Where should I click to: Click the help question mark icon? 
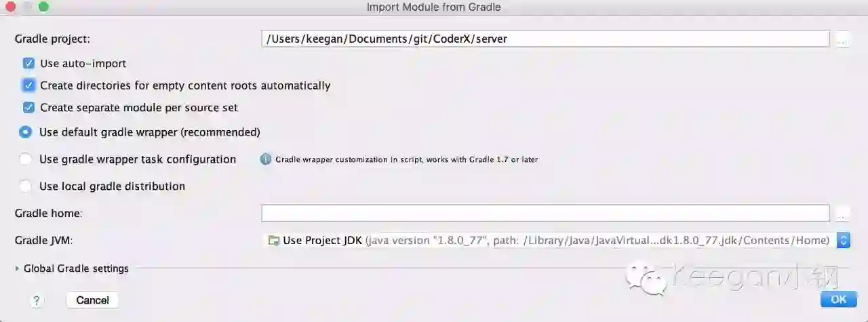[37, 300]
